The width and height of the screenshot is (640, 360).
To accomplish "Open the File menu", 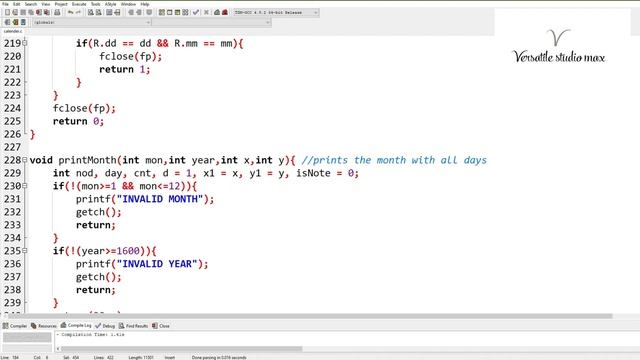I will point(5,4).
